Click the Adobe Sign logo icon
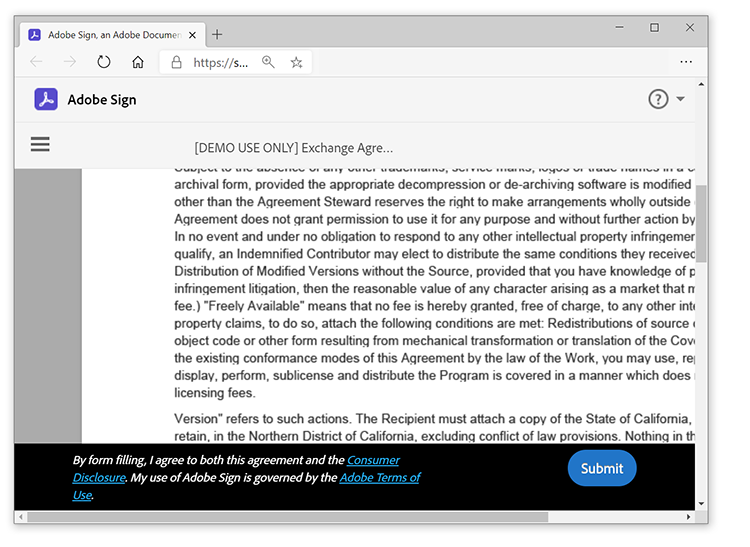Image resolution: width=750 pixels, height=547 pixels. (46, 99)
